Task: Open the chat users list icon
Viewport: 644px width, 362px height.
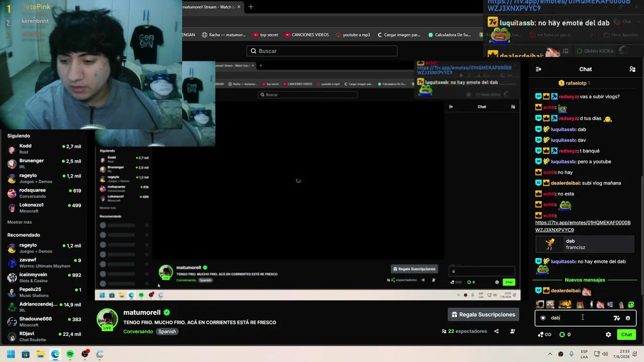Action: click(x=632, y=69)
